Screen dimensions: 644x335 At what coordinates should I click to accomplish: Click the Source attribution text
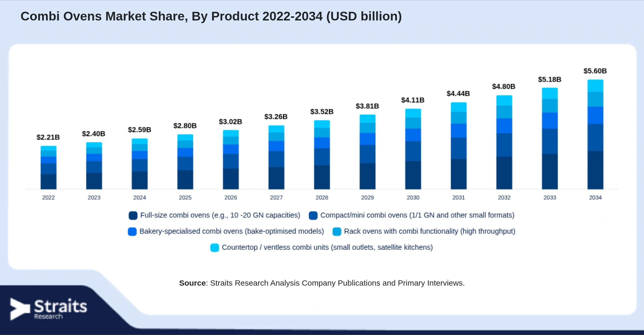pyautogui.click(x=322, y=283)
